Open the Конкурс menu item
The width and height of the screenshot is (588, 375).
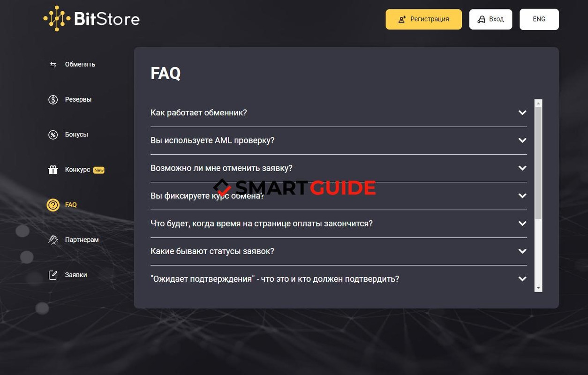(77, 170)
